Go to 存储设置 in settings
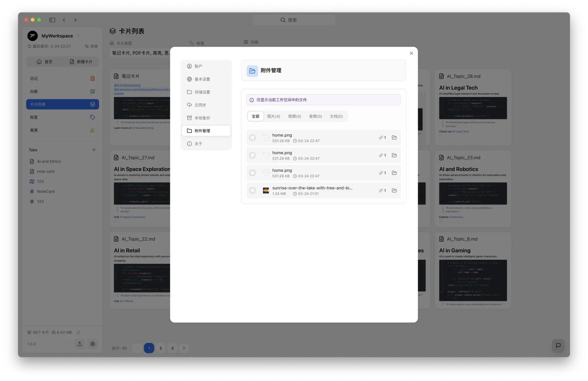Screen dimensions: 588x381 coord(206,92)
